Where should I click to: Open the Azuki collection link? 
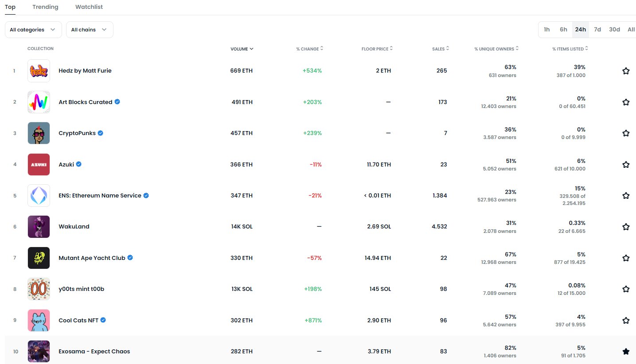click(66, 164)
